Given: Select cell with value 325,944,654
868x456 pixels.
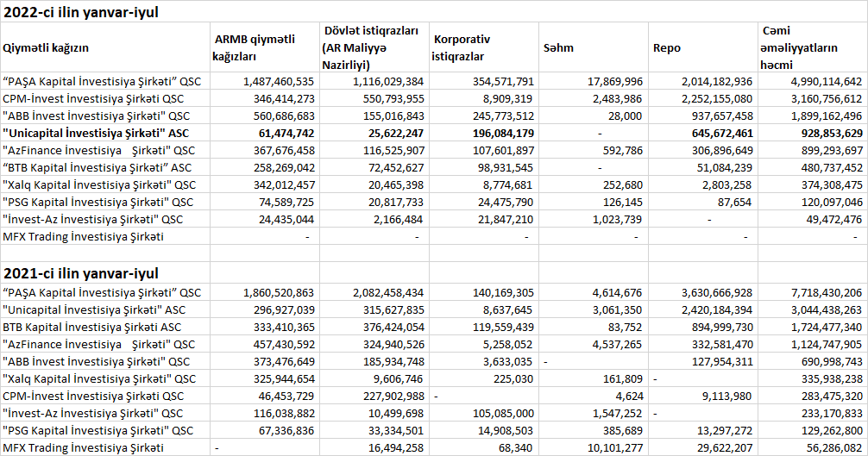Looking at the screenshot, I should click(x=265, y=378).
